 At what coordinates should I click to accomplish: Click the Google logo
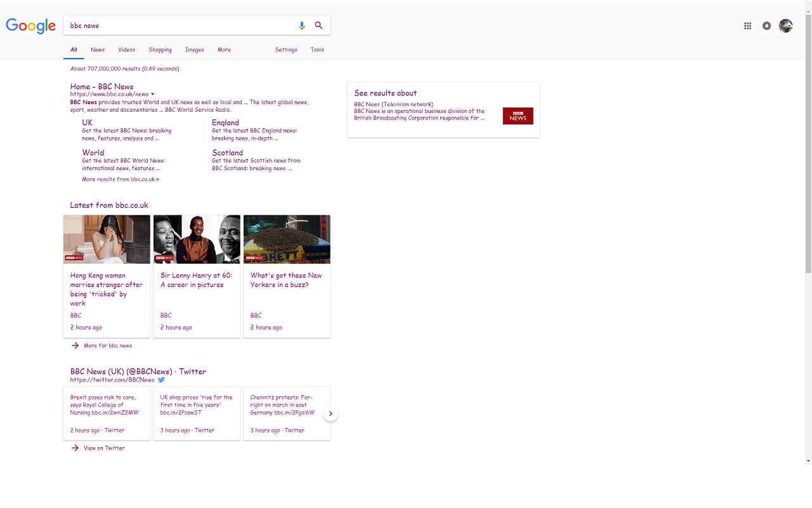coord(31,25)
